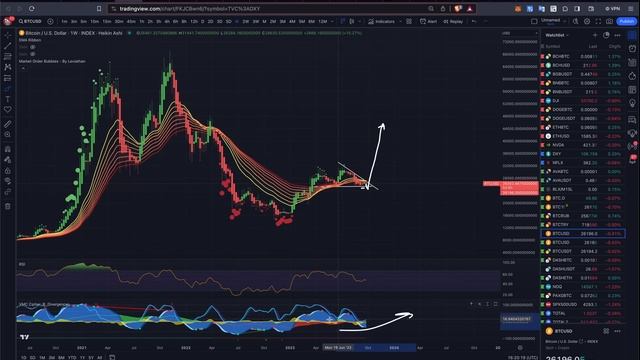Select the NVDA watchlist row
Image resolution: width=640 pixels, height=360 pixels.
pos(583,145)
